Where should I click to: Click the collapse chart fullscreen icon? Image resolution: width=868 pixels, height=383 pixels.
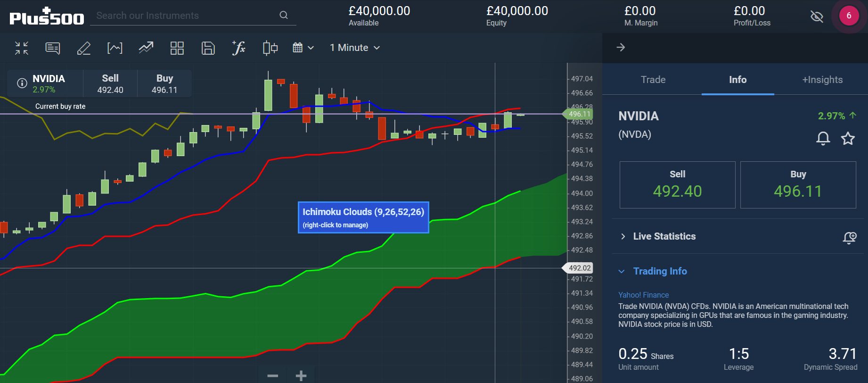pyautogui.click(x=21, y=48)
